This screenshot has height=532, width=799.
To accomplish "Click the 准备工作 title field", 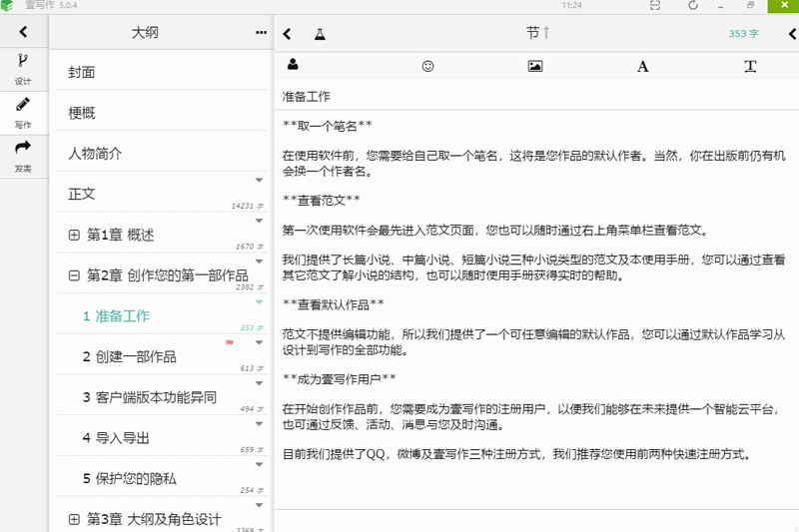I will [x=536, y=96].
